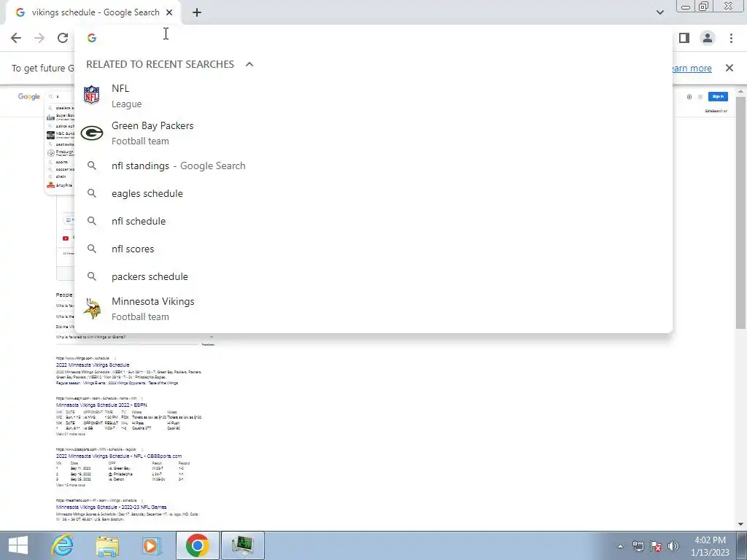Click the Google icon in the address bar
This screenshot has height=560, width=747.
tap(91, 38)
